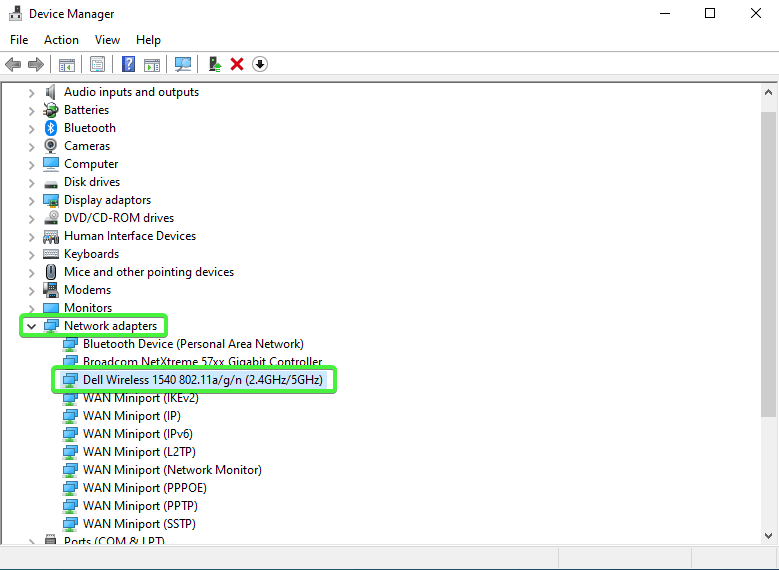This screenshot has width=779, height=570.
Task: Click the vertical scrollbar down arrow
Action: pos(768,536)
